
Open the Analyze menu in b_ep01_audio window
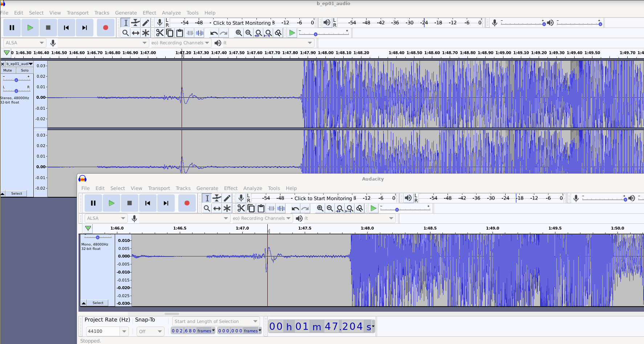(171, 13)
